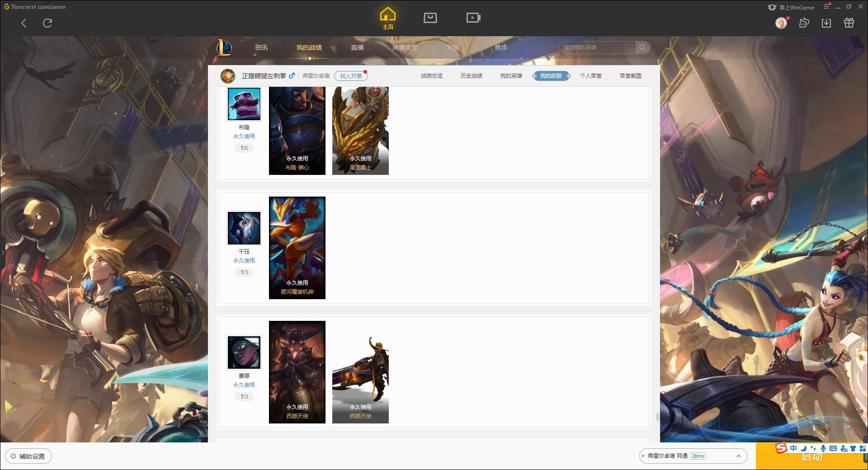Open the download manager icon
Viewport: 868px width, 470px height.
(x=826, y=23)
